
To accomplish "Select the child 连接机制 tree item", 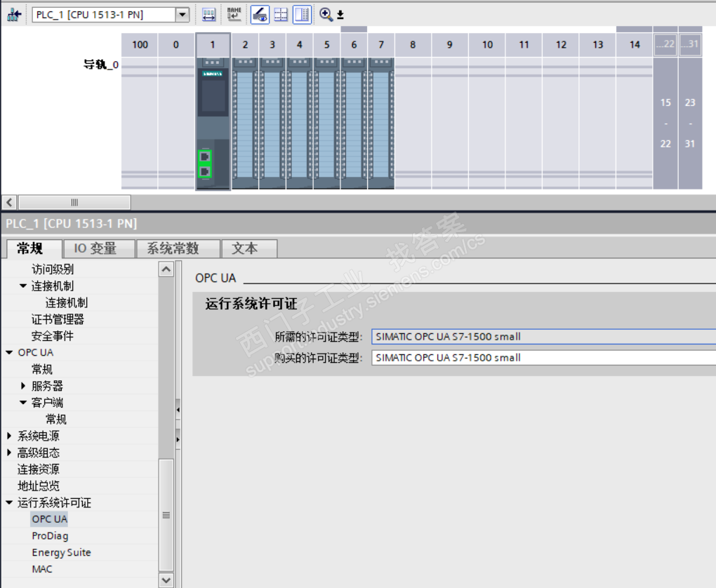I will tap(66, 302).
